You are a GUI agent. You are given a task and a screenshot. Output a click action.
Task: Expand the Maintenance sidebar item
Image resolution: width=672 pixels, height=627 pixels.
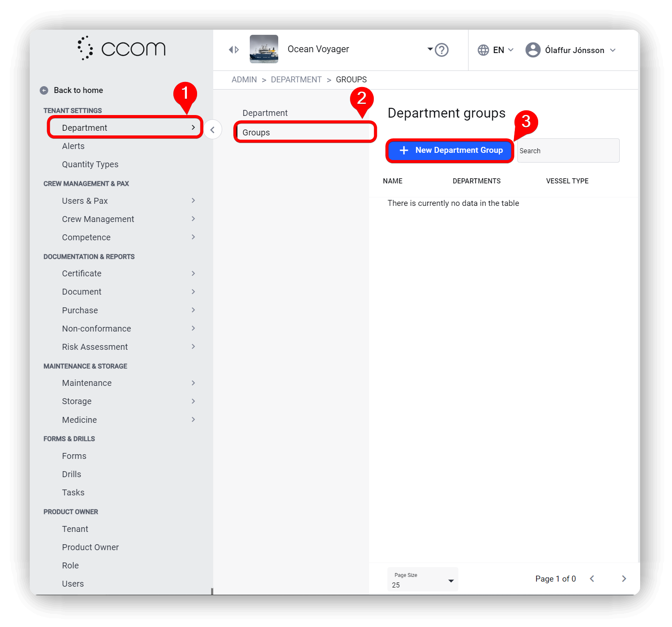128,383
